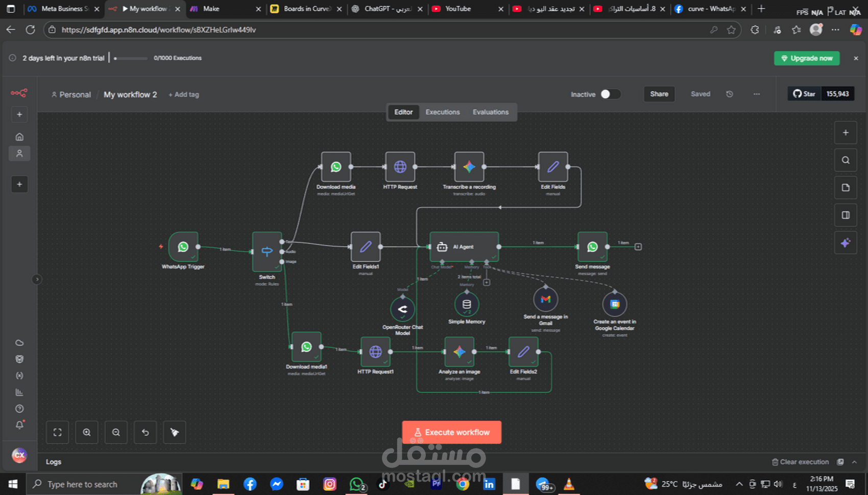The height and width of the screenshot is (495, 868).
Task: Open the AI assistant sparkle button
Action: click(x=846, y=243)
